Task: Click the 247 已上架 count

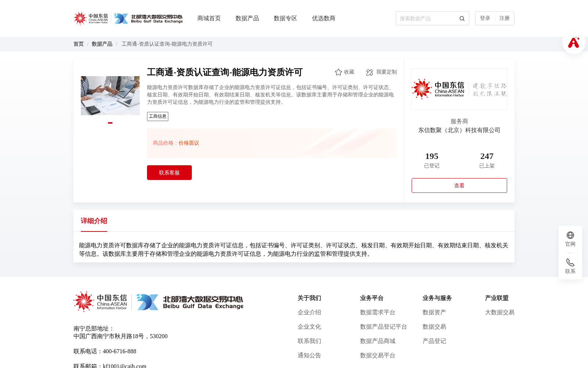Action: pyautogui.click(x=487, y=160)
